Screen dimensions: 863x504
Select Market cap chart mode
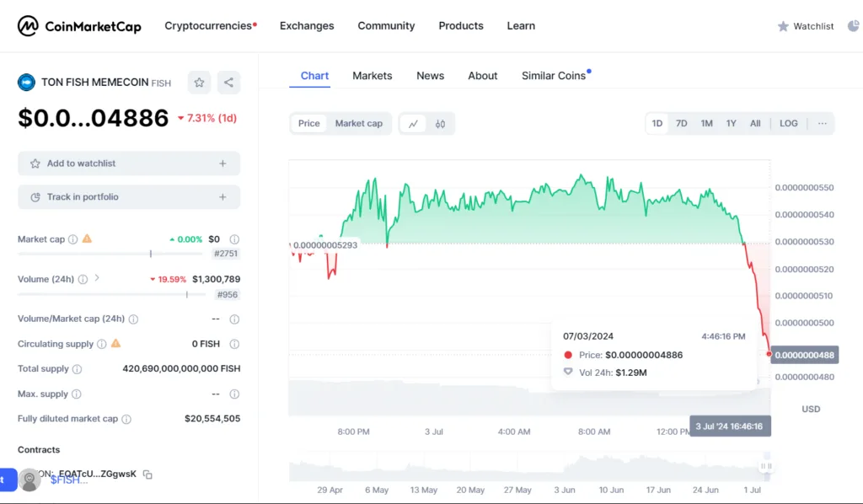tap(359, 123)
